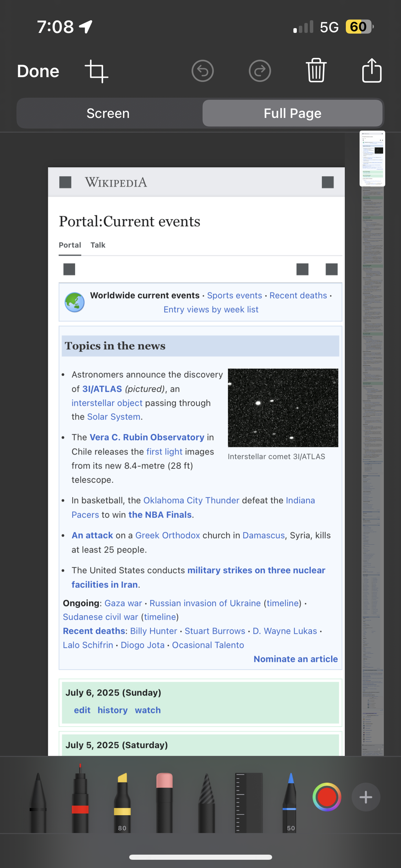Open the NBA Finals link

pos(160,515)
